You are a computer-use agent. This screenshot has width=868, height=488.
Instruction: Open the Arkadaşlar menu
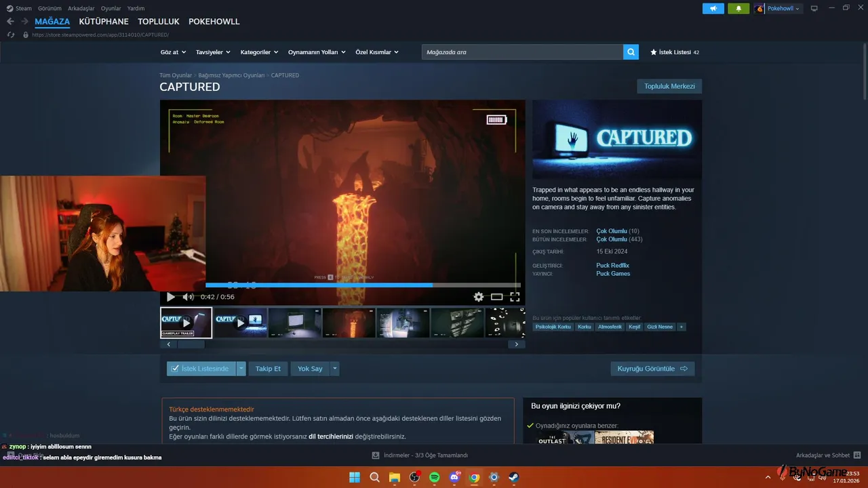[81, 8]
